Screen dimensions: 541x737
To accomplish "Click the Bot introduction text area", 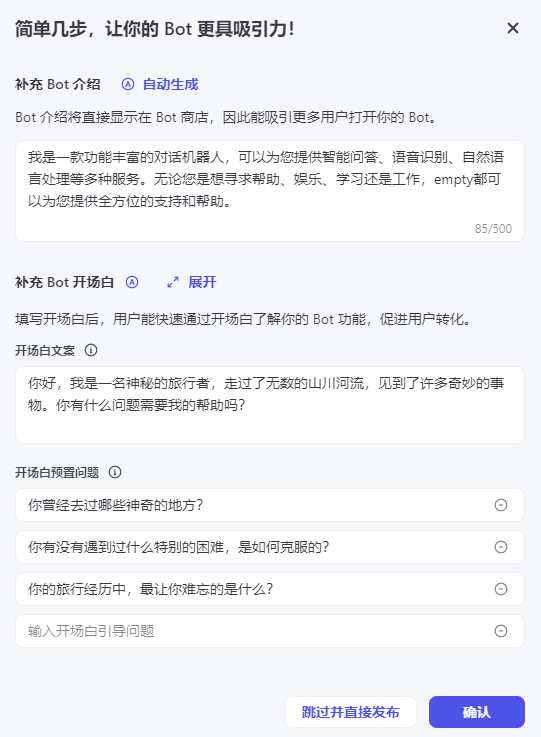I will (x=270, y=191).
